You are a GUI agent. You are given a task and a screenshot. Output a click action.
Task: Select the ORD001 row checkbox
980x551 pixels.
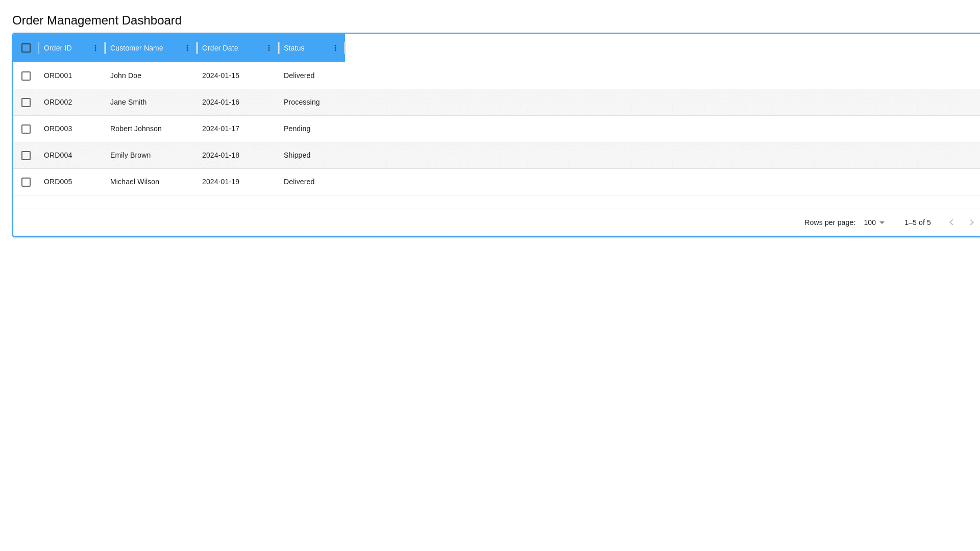click(x=26, y=76)
